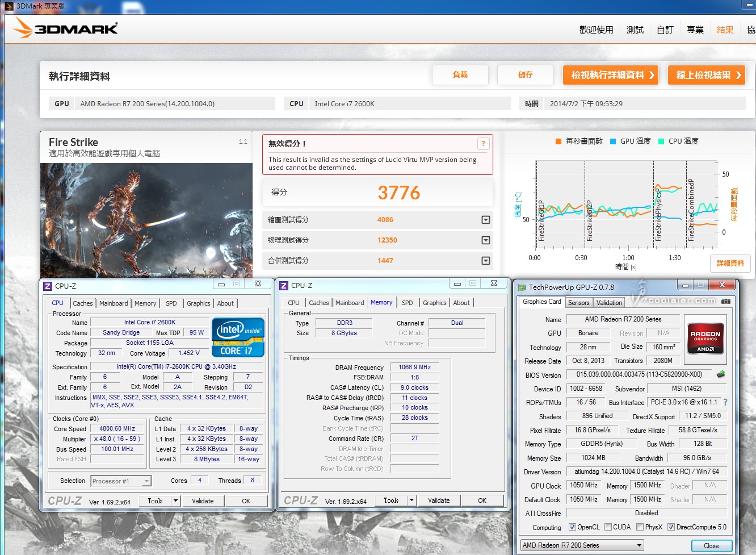This screenshot has height=555, width=756.
Task: Click the overall score 3776
Action: click(399, 193)
